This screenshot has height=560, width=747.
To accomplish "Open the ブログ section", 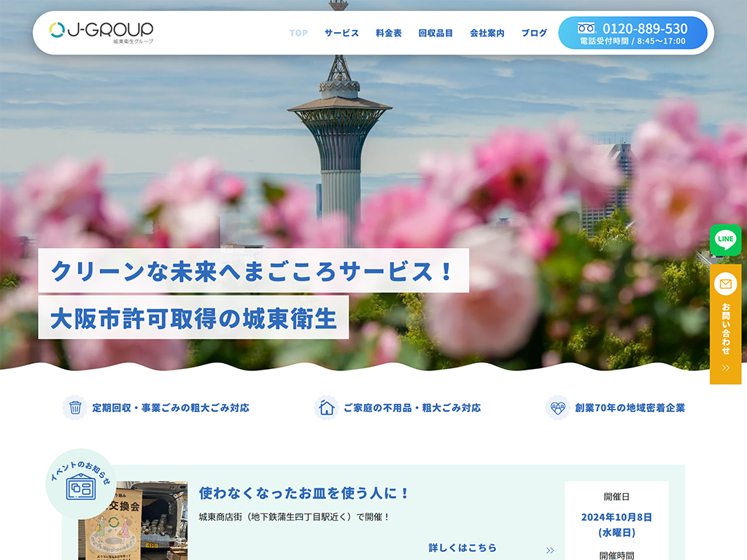I will coord(535,33).
